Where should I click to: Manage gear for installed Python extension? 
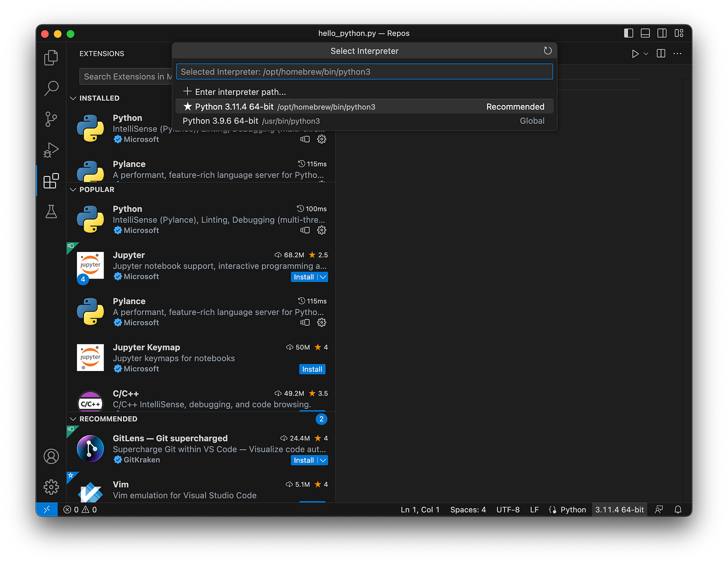[321, 139]
